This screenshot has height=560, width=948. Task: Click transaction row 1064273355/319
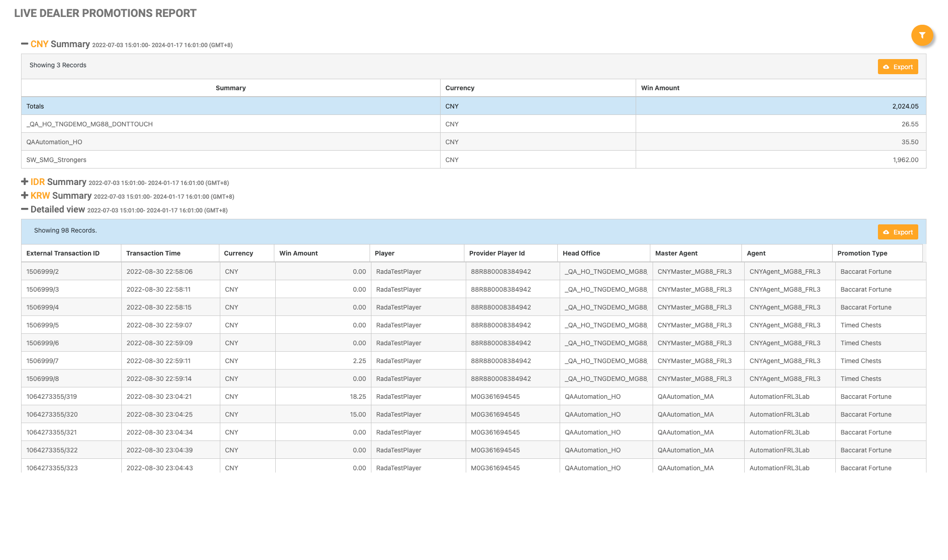click(52, 397)
